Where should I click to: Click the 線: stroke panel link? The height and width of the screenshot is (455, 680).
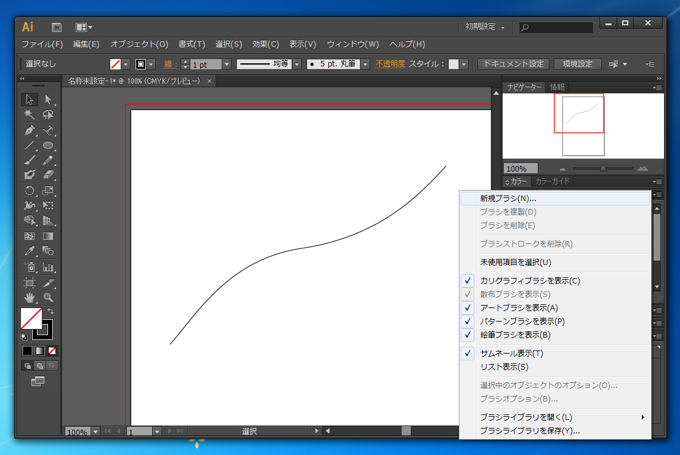170,64
